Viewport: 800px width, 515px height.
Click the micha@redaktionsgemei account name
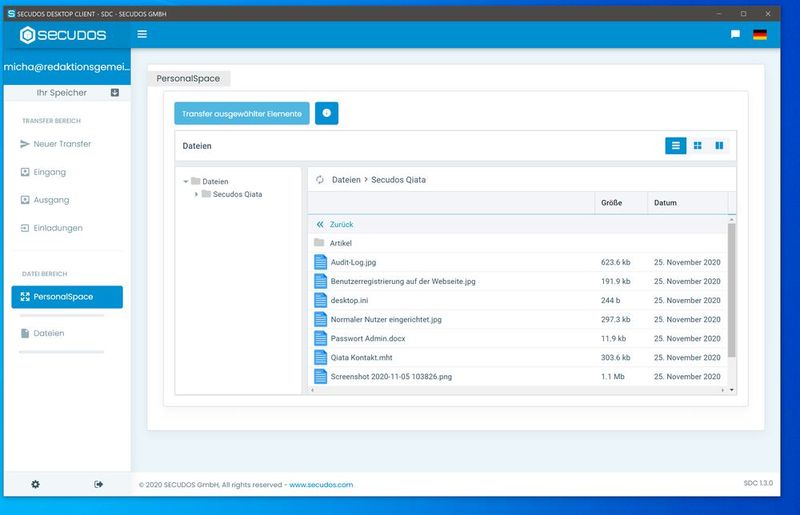click(x=67, y=67)
